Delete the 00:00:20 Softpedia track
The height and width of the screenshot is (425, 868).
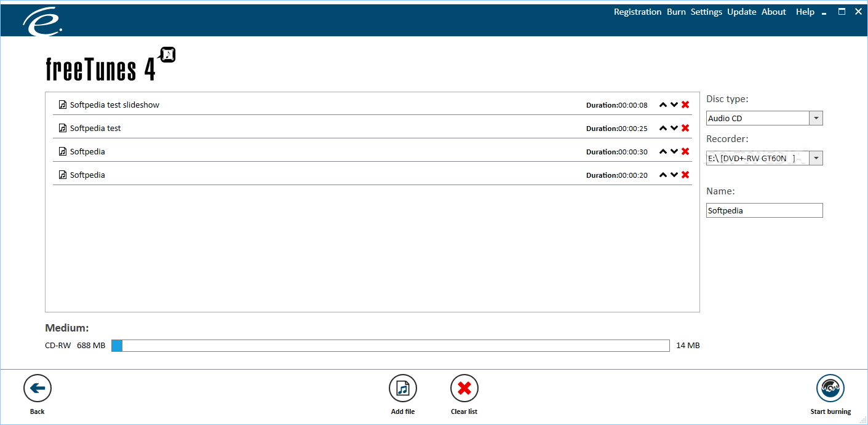click(685, 175)
